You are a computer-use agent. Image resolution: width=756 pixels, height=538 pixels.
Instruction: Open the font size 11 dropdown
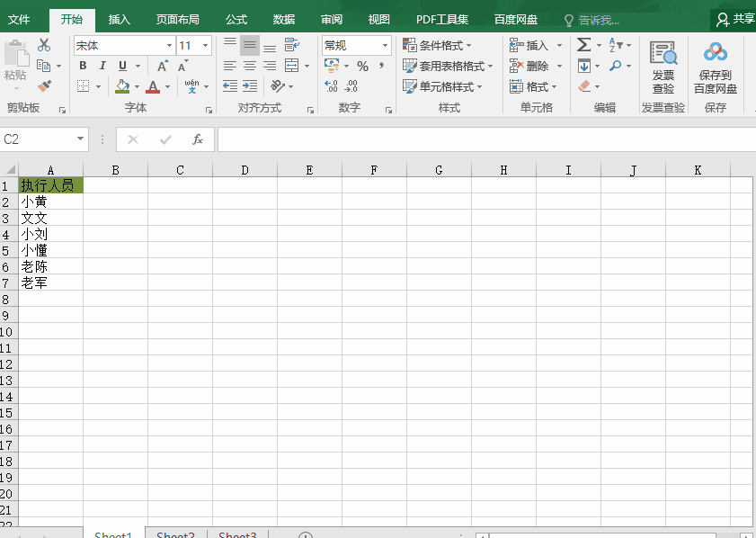click(205, 45)
